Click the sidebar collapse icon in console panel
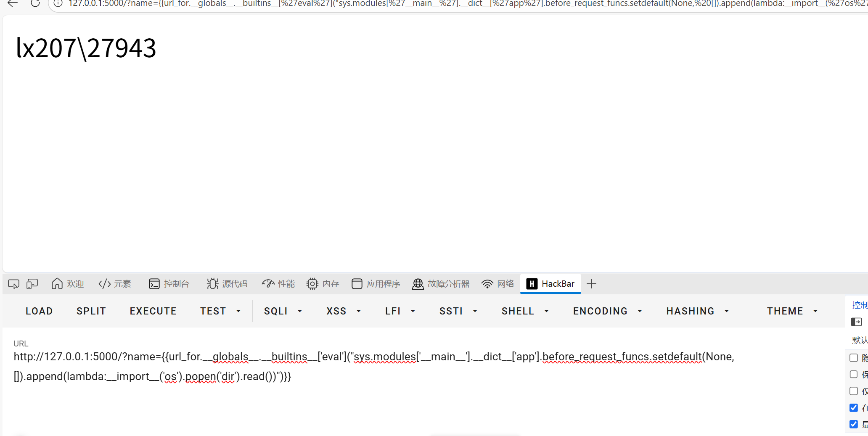 (x=856, y=322)
